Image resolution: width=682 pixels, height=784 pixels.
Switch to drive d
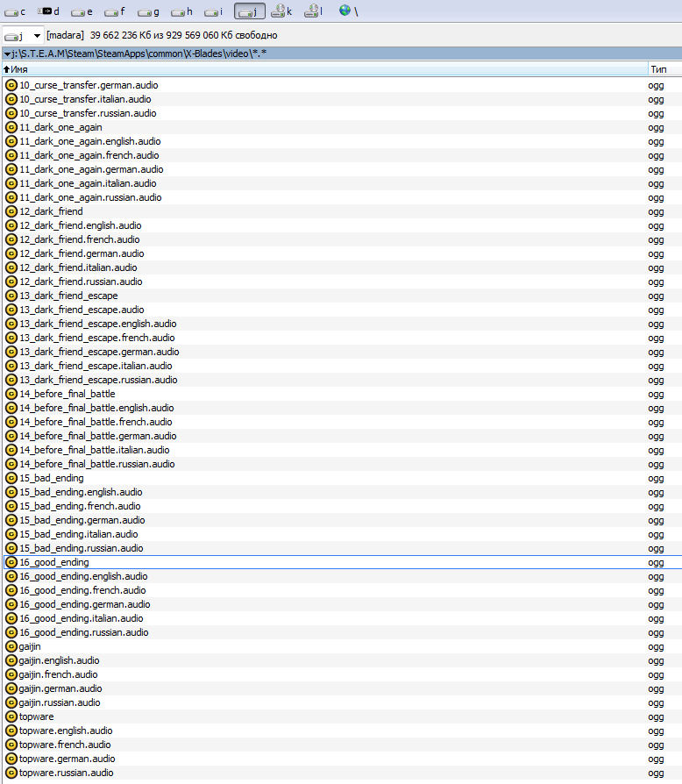point(48,11)
